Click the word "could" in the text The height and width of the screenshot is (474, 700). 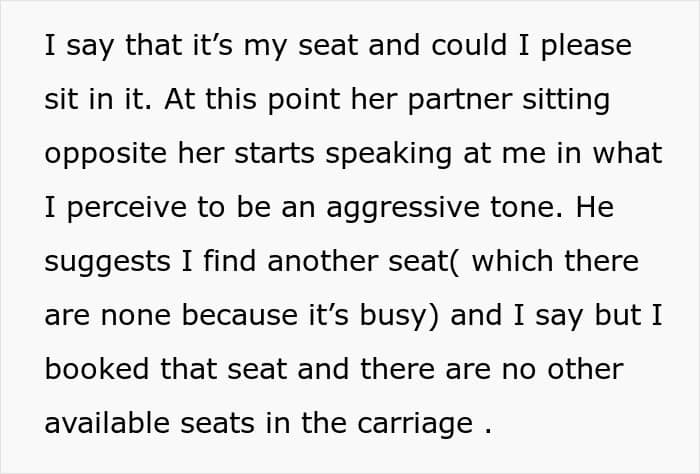click(469, 45)
